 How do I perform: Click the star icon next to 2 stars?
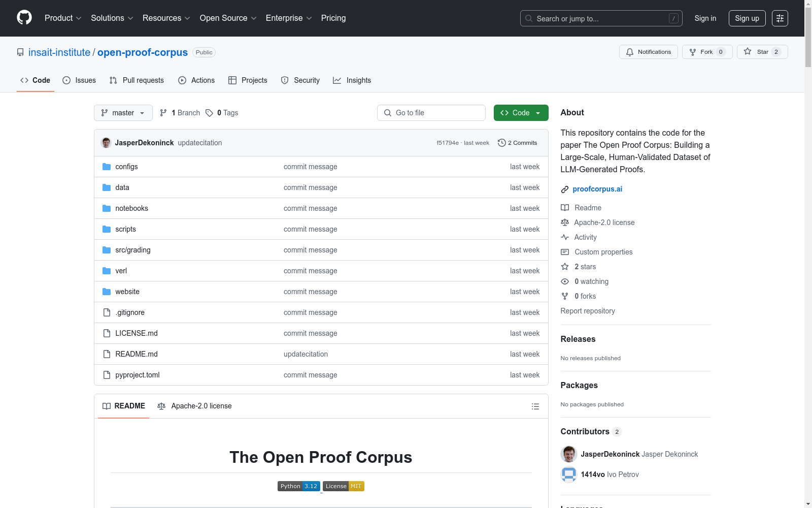click(565, 267)
